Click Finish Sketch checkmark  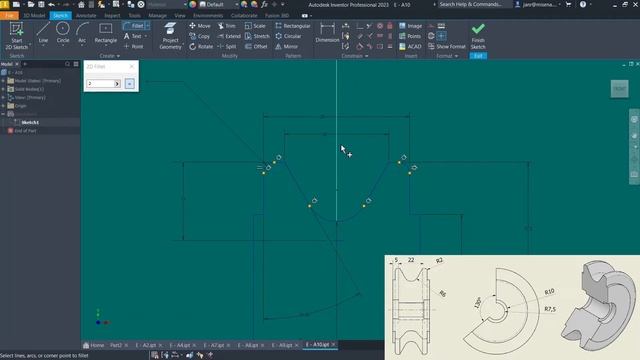click(478, 36)
